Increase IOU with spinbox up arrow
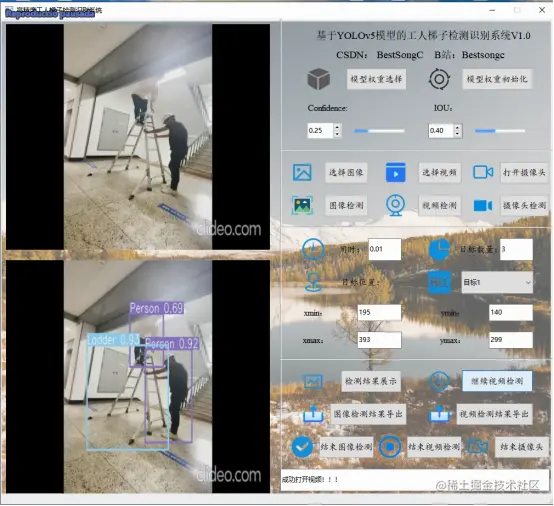The height and width of the screenshot is (506, 554). (x=458, y=127)
